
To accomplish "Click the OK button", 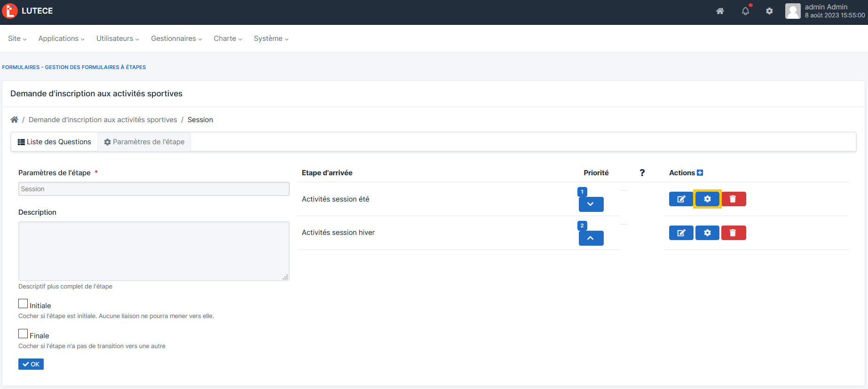I will 31,364.
